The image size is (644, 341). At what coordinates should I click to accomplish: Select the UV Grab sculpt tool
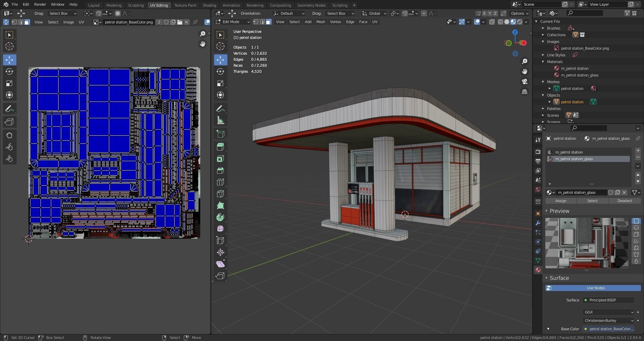[9, 135]
